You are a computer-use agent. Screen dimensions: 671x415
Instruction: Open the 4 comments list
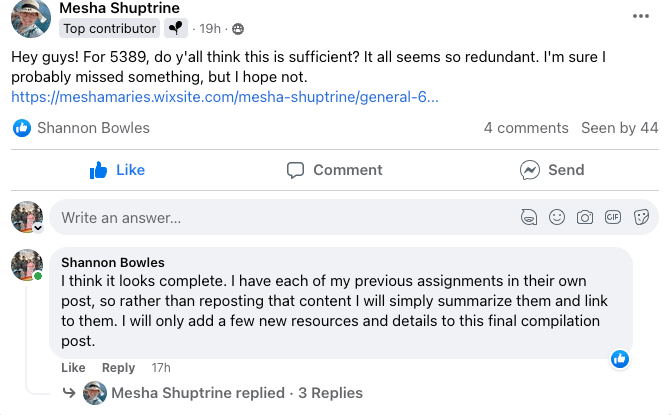pyautogui.click(x=526, y=128)
